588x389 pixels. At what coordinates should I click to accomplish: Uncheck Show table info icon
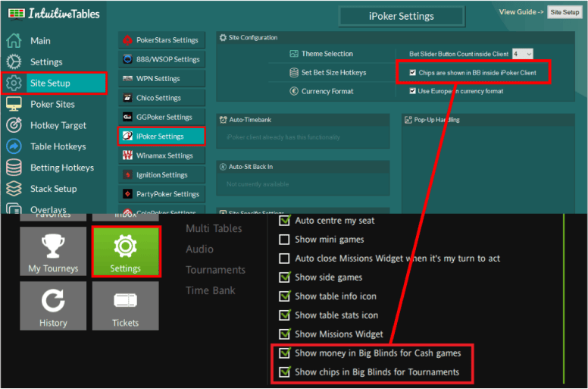pyautogui.click(x=284, y=296)
